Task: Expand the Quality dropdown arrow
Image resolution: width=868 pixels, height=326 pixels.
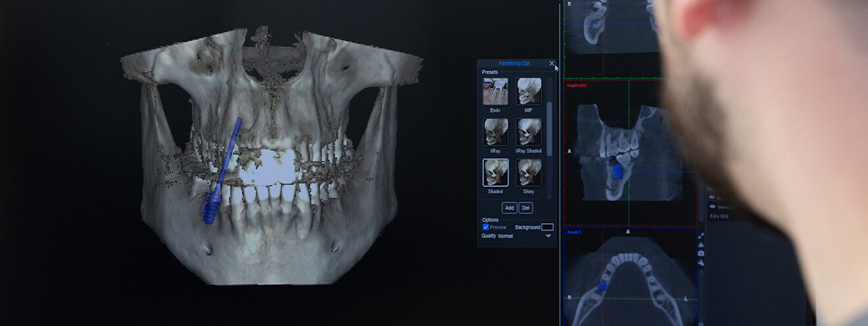Action: 548,236
